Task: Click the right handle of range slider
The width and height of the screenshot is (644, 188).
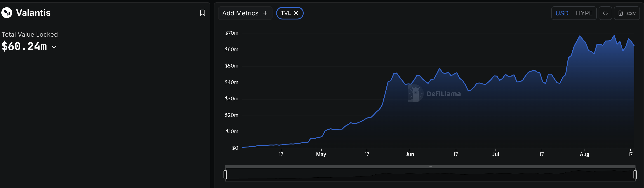Action: [x=635, y=174]
